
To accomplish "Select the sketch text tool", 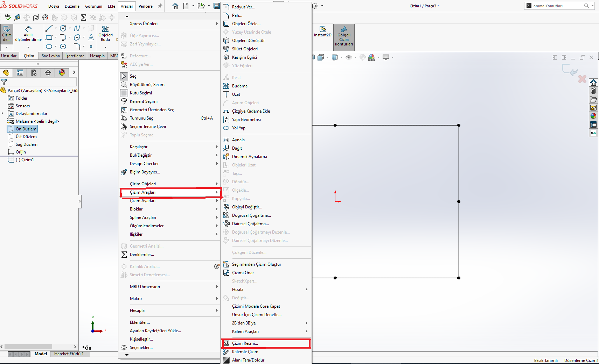I will [x=91, y=37].
